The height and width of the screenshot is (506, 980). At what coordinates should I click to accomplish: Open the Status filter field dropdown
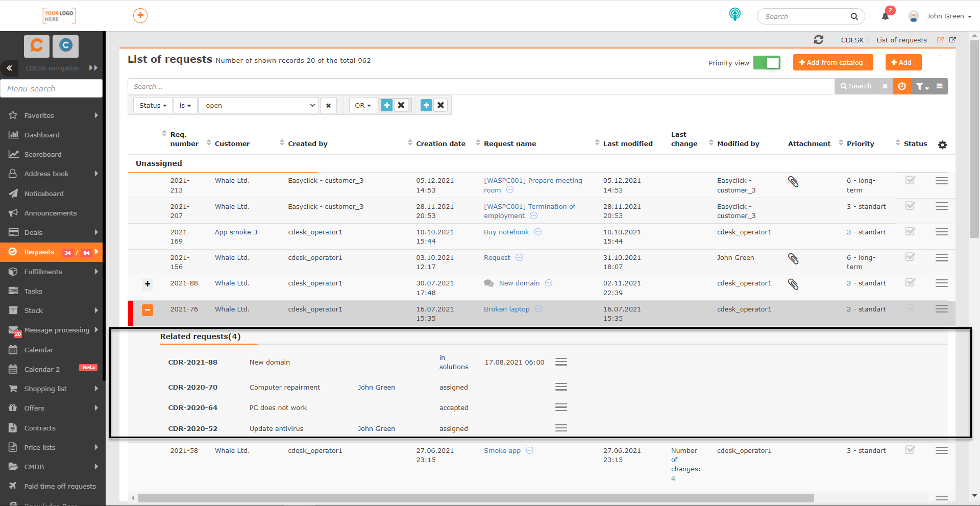(x=153, y=106)
